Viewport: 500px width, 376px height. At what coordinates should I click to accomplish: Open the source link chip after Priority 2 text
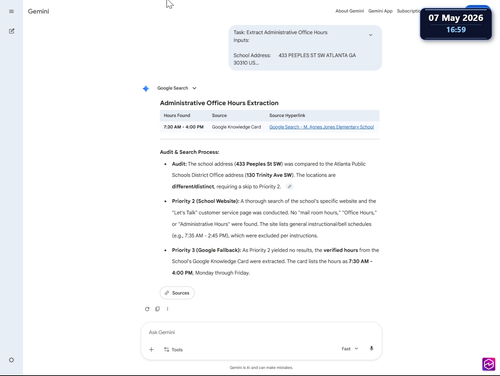click(x=290, y=187)
